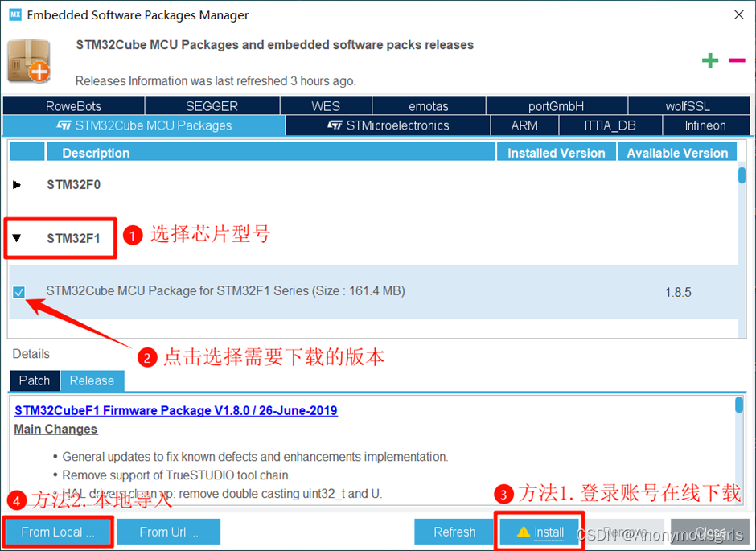Switch to the WES tab
The image size is (756, 551).
click(326, 106)
